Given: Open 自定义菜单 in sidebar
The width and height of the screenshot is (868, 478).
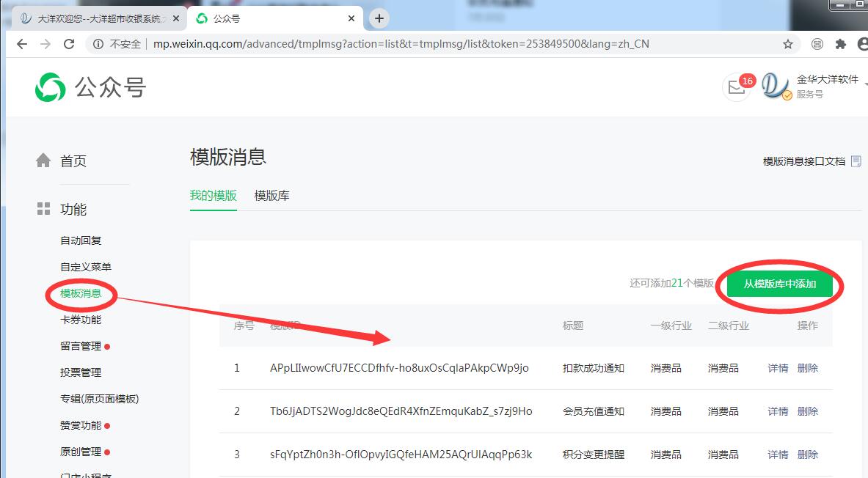Looking at the screenshot, I should pos(86,267).
